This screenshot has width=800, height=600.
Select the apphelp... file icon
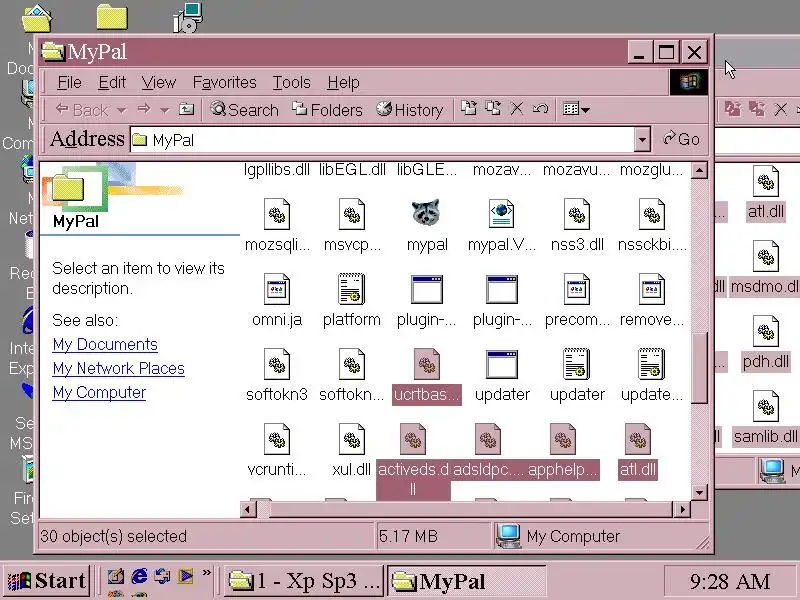[563, 439]
